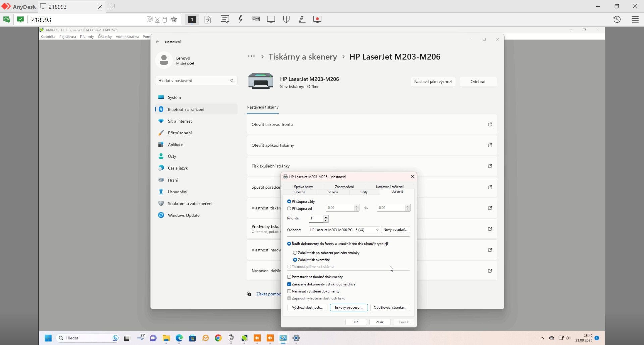Click the shield Permissions icon
644x345 pixels.
[286, 19]
